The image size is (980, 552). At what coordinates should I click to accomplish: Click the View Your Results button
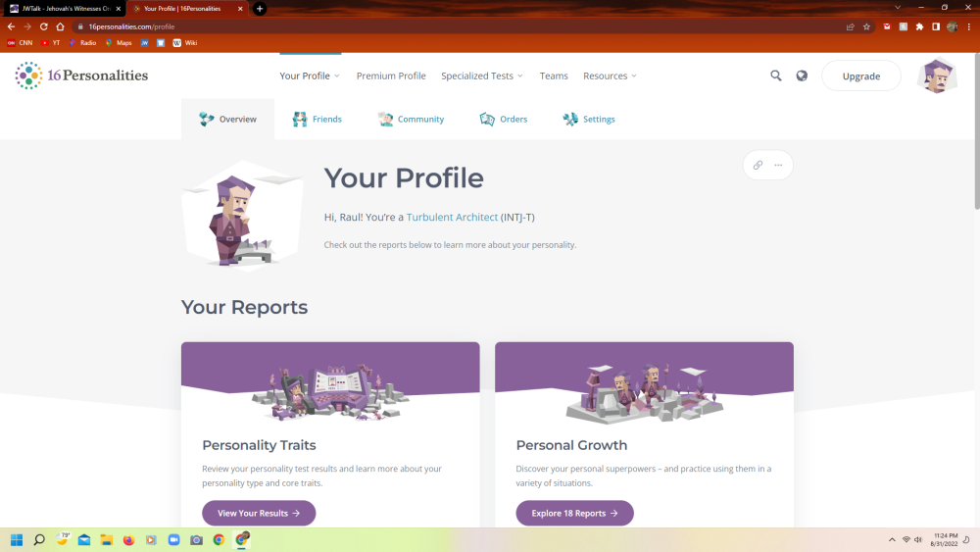259,513
